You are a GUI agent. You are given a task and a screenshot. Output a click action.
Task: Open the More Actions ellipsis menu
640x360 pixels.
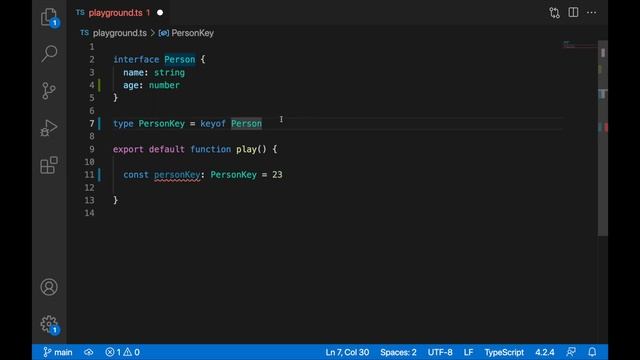click(591, 13)
